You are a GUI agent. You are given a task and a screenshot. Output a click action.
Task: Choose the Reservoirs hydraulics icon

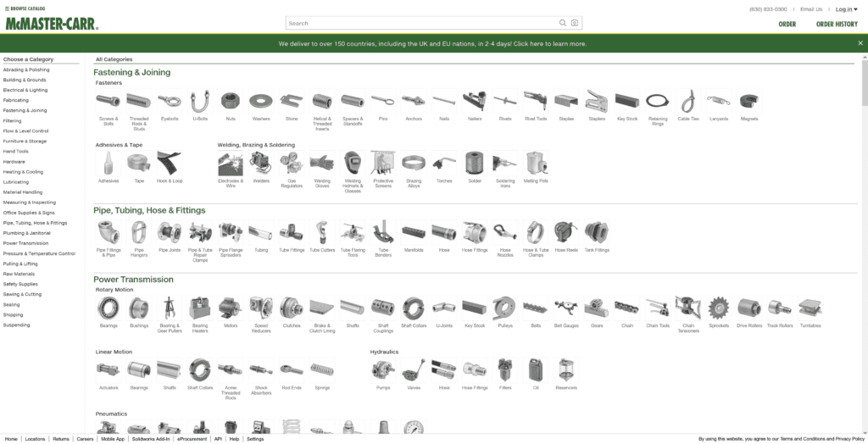tap(565, 370)
